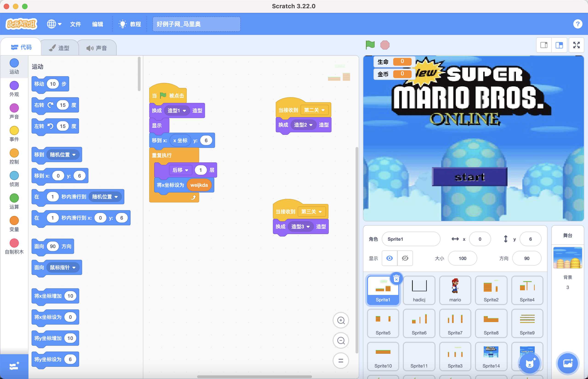Click the choose a sprite cat button
The height and width of the screenshot is (379, 588).
[x=529, y=363]
